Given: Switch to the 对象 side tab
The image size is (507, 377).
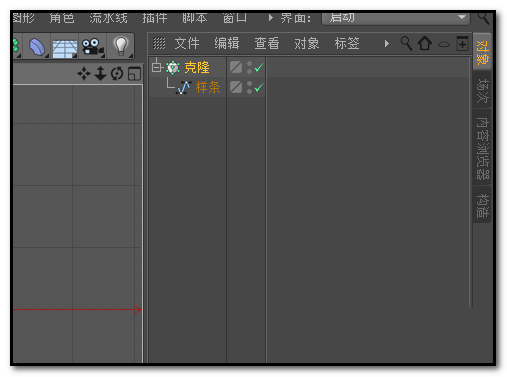Looking at the screenshot, I should 482,52.
